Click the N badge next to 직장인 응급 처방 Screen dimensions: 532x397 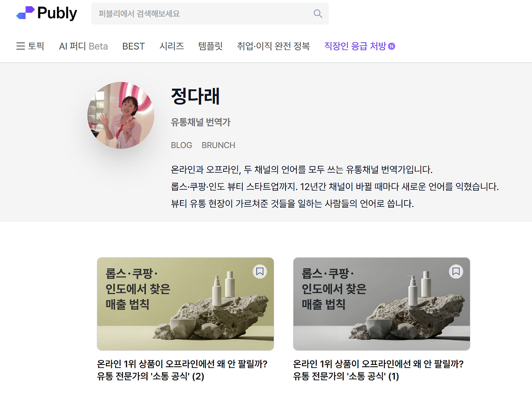(392, 46)
